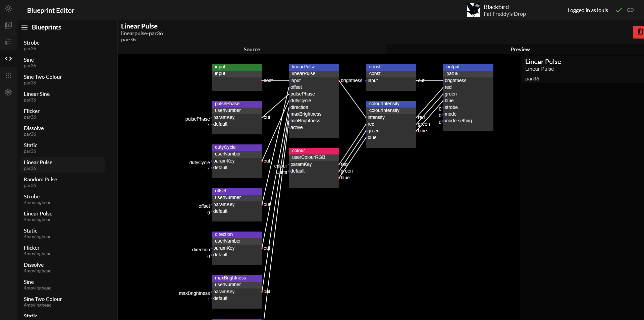Click the green checkmark status icon
Viewport: 644px width, 320px height.
[x=619, y=10]
